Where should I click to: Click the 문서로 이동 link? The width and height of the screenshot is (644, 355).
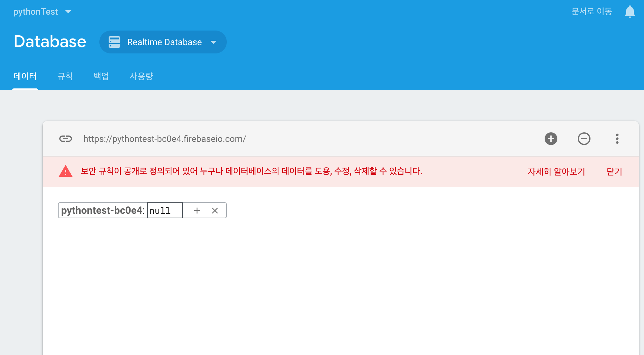coord(591,12)
